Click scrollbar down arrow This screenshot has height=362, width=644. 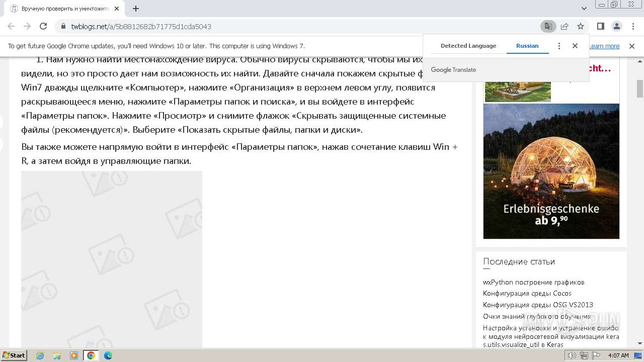click(640, 344)
